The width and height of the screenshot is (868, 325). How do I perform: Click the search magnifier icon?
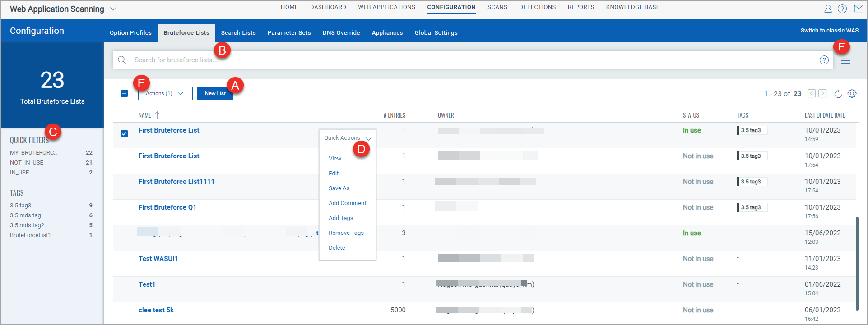[122, 60]
